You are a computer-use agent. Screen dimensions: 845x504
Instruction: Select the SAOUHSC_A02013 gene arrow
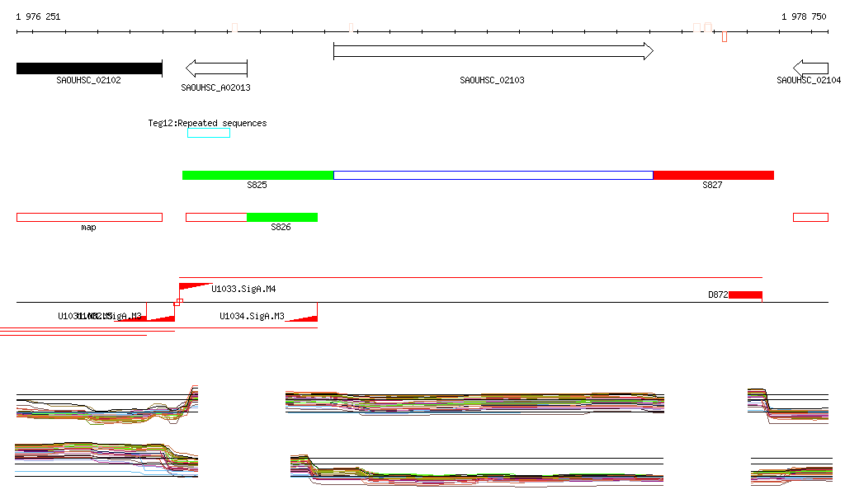click(x=216, y=68)
